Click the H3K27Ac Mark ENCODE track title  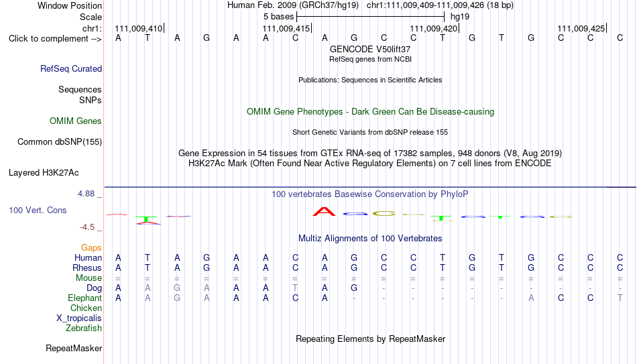pos(370,164)
